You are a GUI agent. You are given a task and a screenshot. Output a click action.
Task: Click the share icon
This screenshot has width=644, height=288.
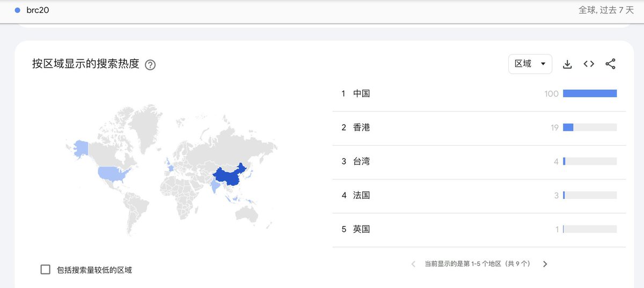(x=610, y=64)
